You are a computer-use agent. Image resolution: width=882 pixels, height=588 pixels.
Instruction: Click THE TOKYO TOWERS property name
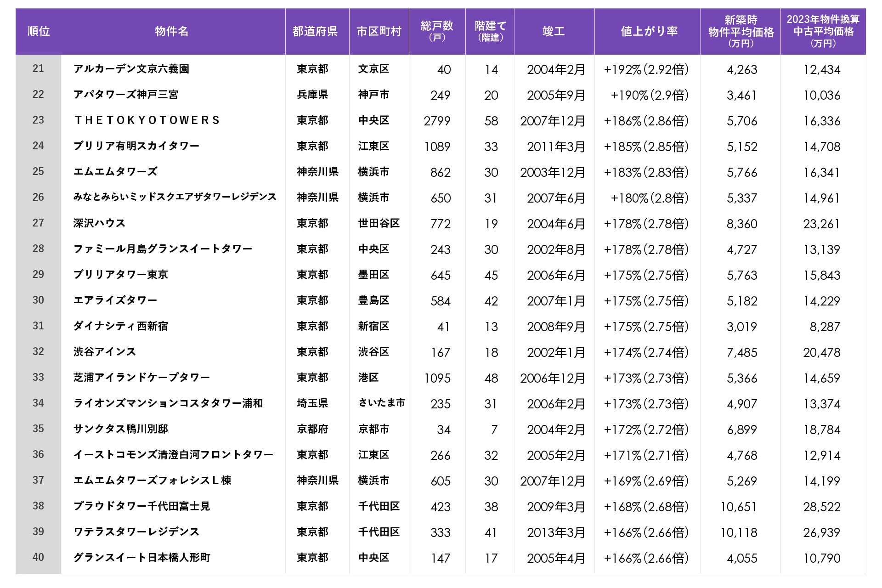[x=147, y=120]
